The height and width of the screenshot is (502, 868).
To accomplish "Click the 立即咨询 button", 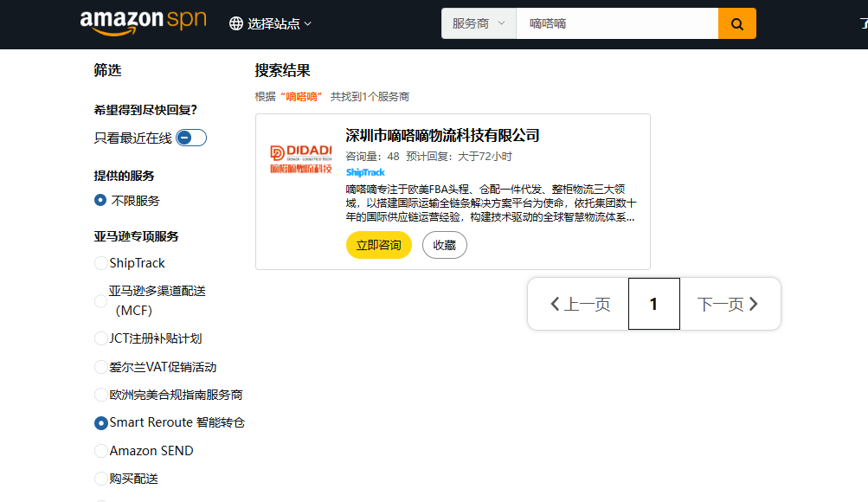I will coord(379,245).
